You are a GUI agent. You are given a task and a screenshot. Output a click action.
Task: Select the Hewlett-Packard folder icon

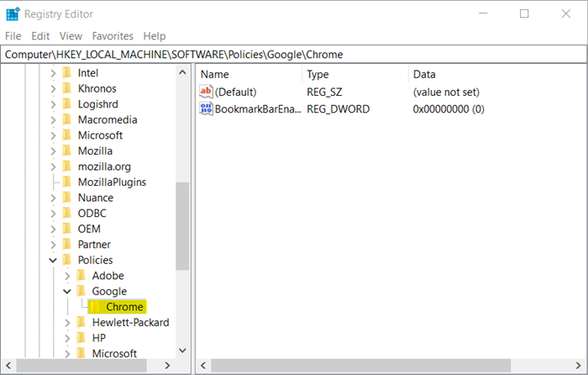[x=81, y=322]
